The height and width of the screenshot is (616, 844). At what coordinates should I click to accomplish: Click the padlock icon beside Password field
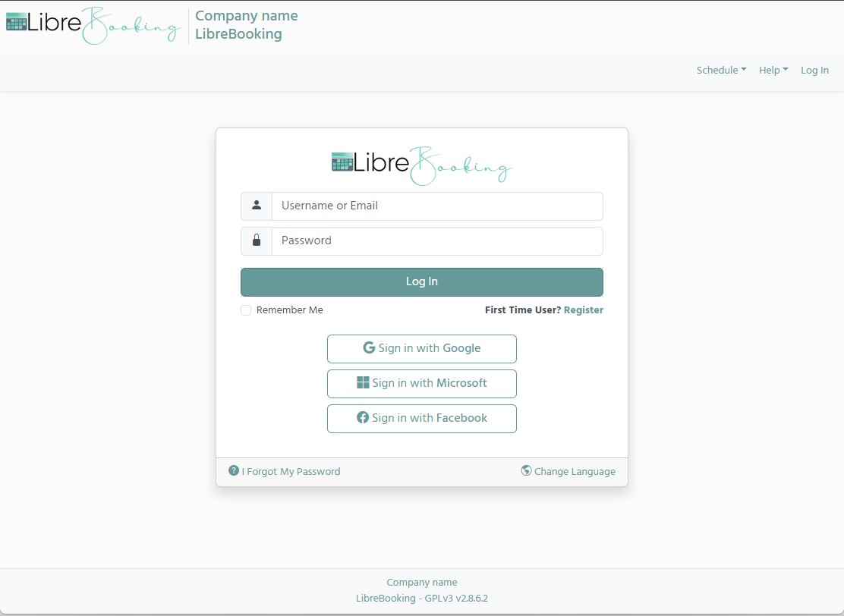256,240
